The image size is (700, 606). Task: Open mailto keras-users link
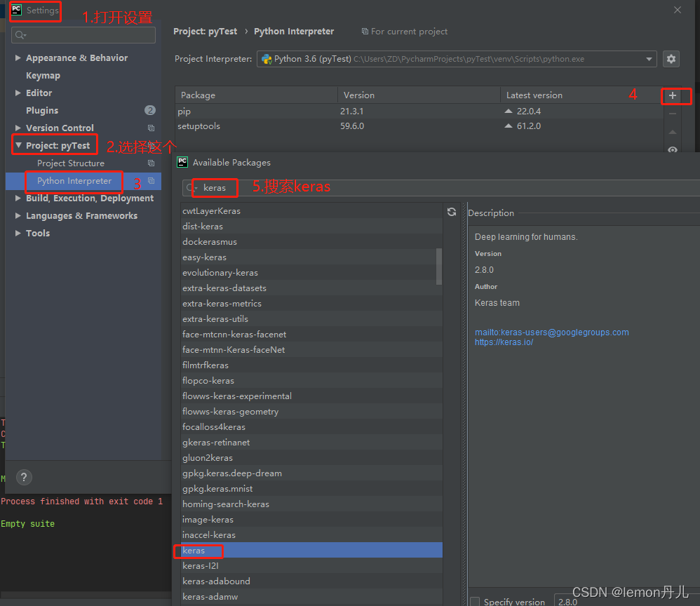click(x=552, y=332)
